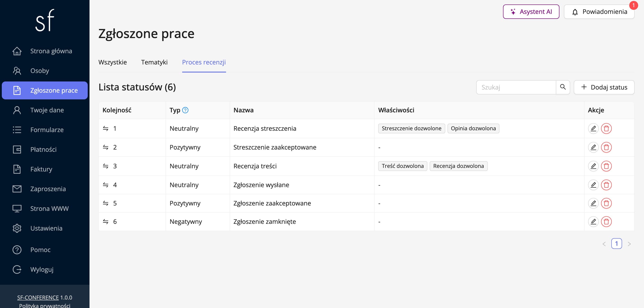Edit the Zgłoszenie wysłane status
644x308 pixels.
(x=593, y=185)
